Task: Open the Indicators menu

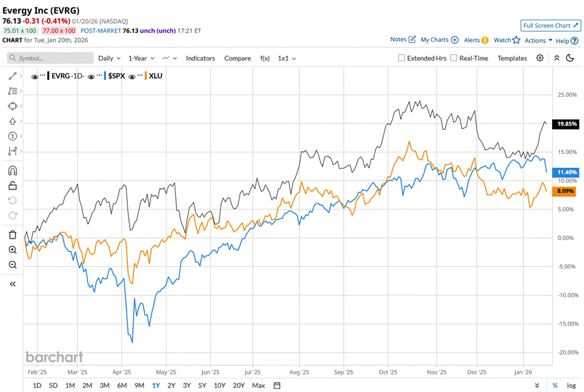Action: 200,58
